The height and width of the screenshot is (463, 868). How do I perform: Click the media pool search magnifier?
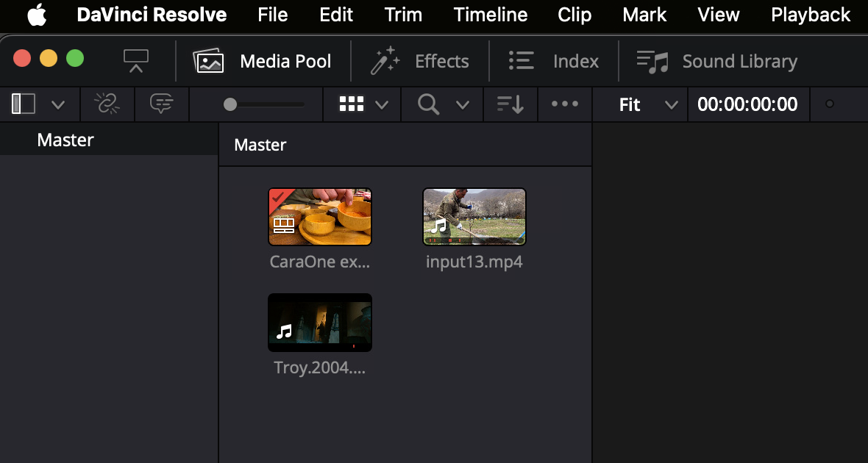428,104
